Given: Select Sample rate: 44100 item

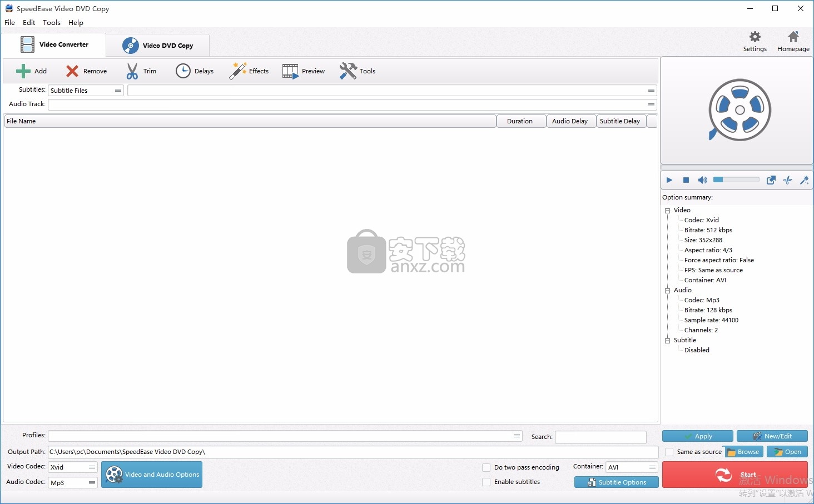Looking at the screenshot, I should (711, 320).
